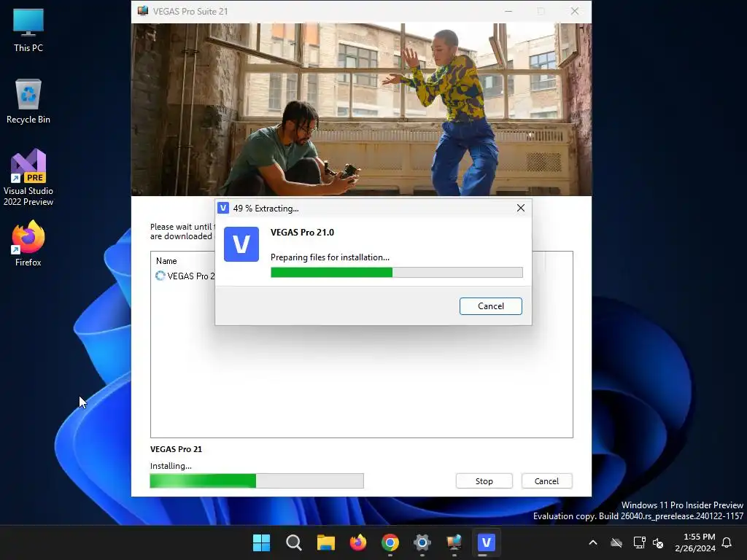Image resolution: width=747 pixels, height=560 pixels.
Task: Click the muted volume tray icon
Action: point(658,542)
